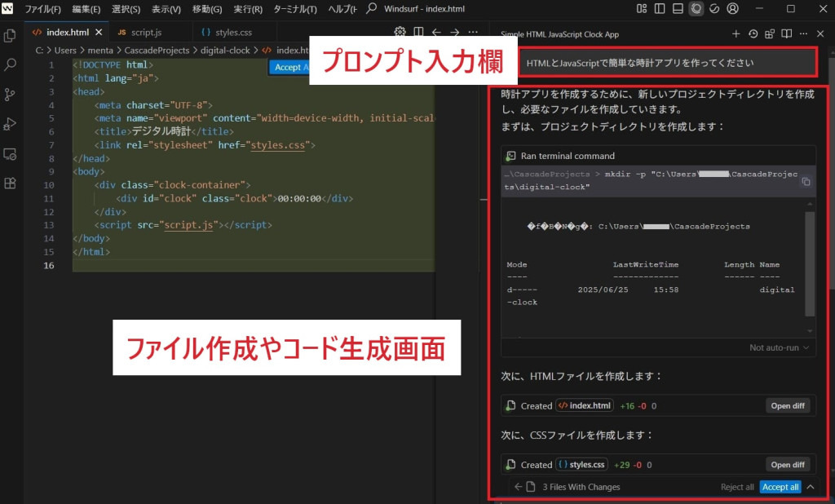
Task: Click the search icon in title bar
Action: click(x=372, y=8)
